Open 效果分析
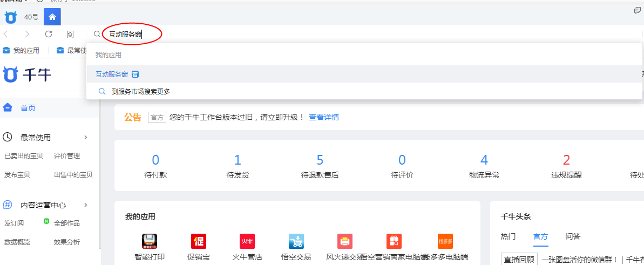 tap(66, 242)
